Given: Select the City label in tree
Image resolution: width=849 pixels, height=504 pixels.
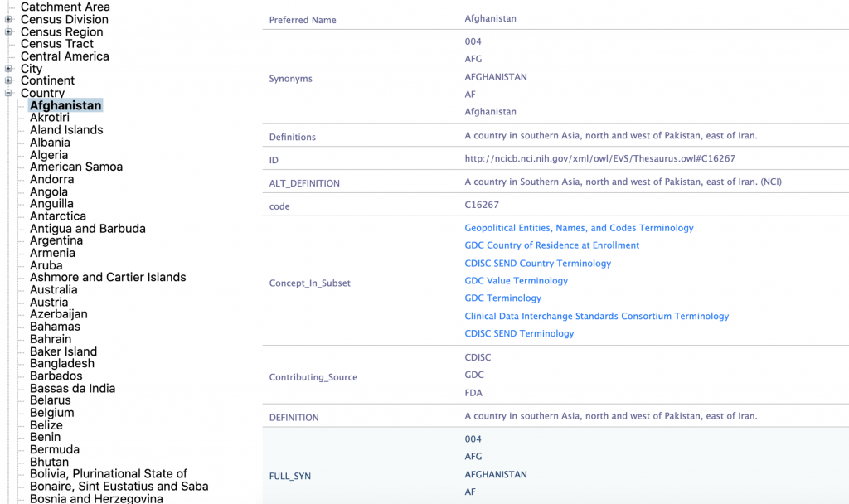Looking at the screenshot, I should tap(32, 69).
